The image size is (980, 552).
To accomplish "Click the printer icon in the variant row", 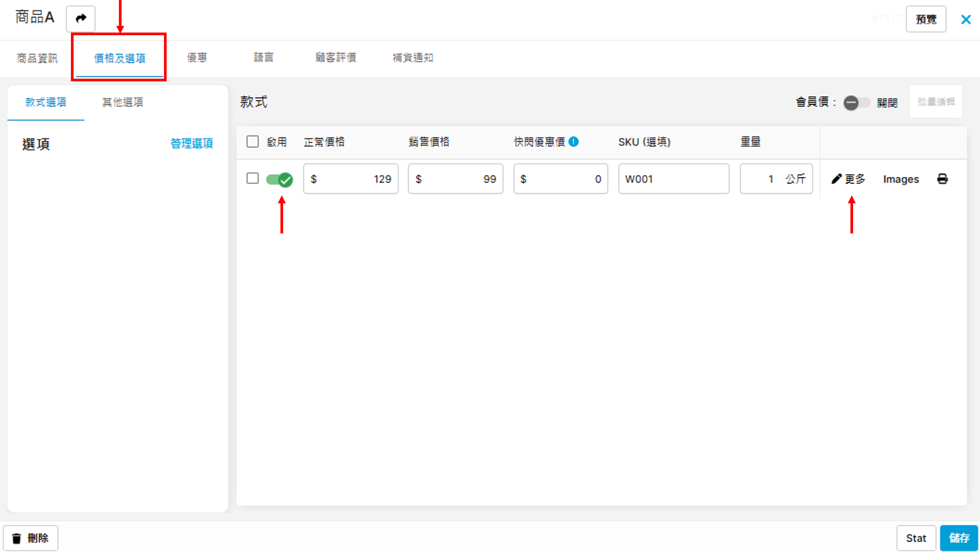I will [x=942, y=179].
